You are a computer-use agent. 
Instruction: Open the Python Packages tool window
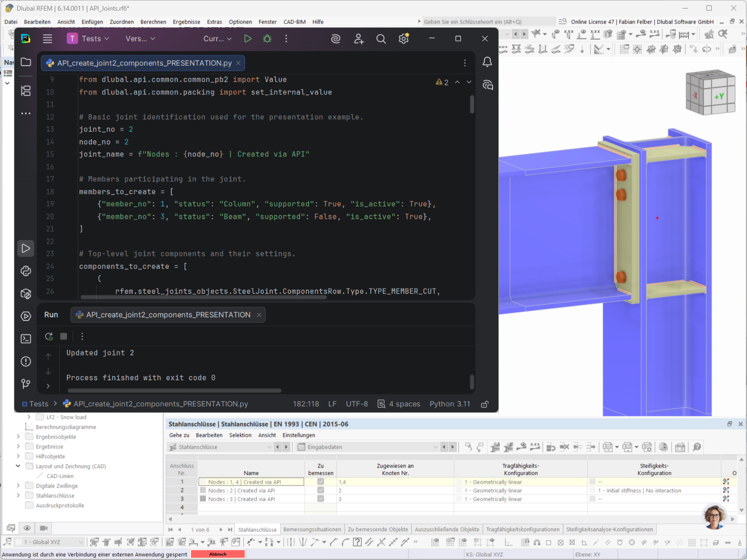pos(26,294)
